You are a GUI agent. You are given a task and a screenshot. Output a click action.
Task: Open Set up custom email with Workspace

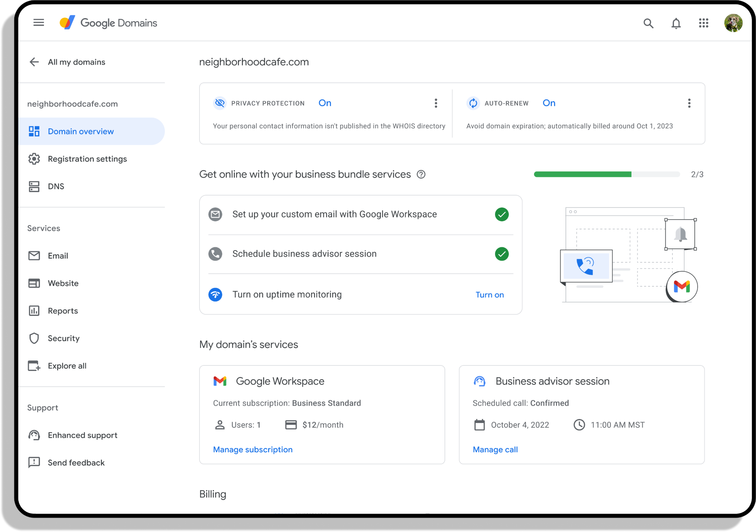(x=361, y=214)
